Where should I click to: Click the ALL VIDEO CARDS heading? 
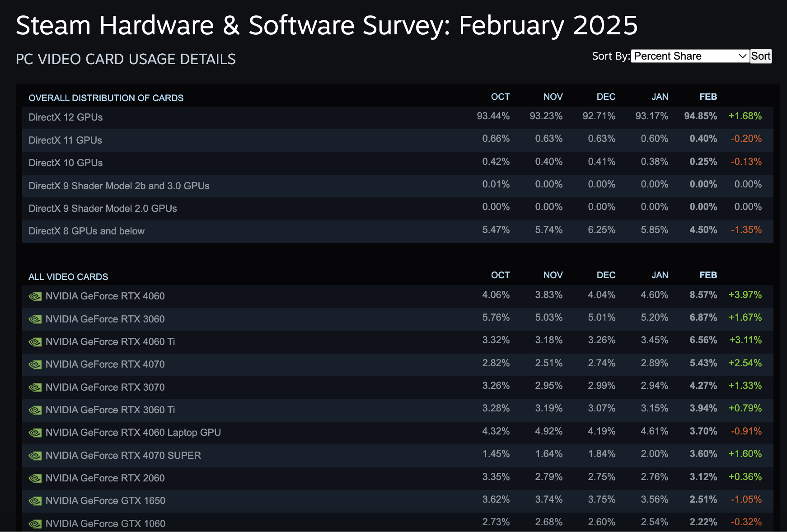(68, 277)
